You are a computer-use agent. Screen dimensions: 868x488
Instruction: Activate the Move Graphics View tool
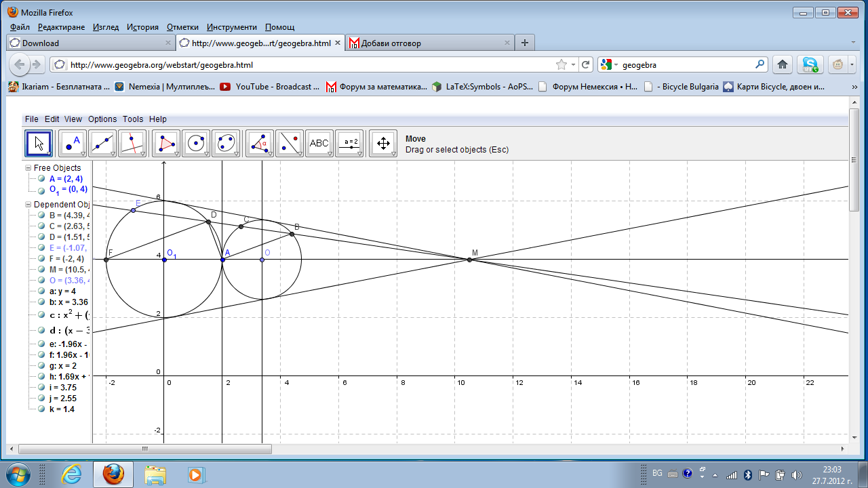pyautogui.click(x=382, y=143)
